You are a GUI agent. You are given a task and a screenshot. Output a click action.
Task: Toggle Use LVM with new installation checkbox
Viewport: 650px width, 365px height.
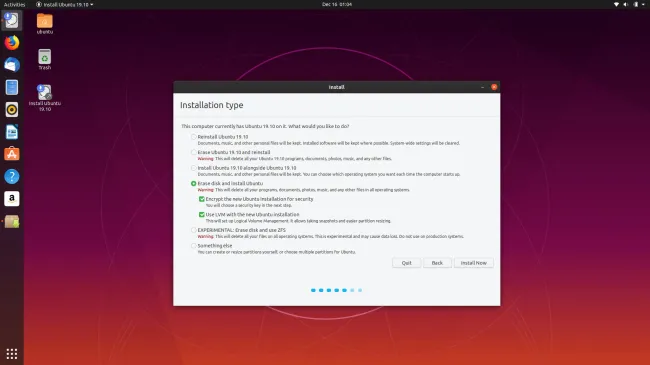(x=202, y=214)
